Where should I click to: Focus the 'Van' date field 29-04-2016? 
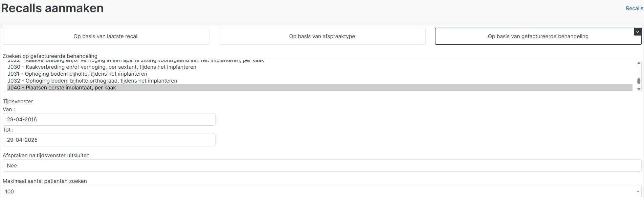click(109, 119)
